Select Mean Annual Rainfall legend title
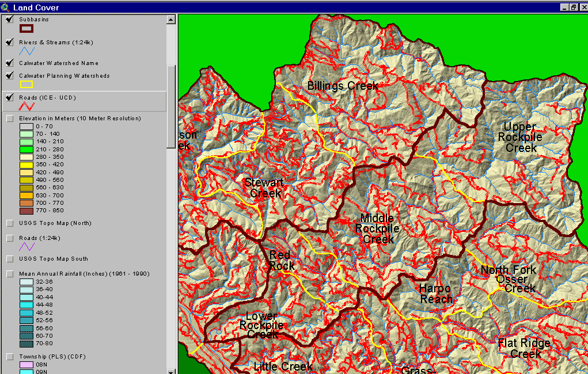 point(85,274)
